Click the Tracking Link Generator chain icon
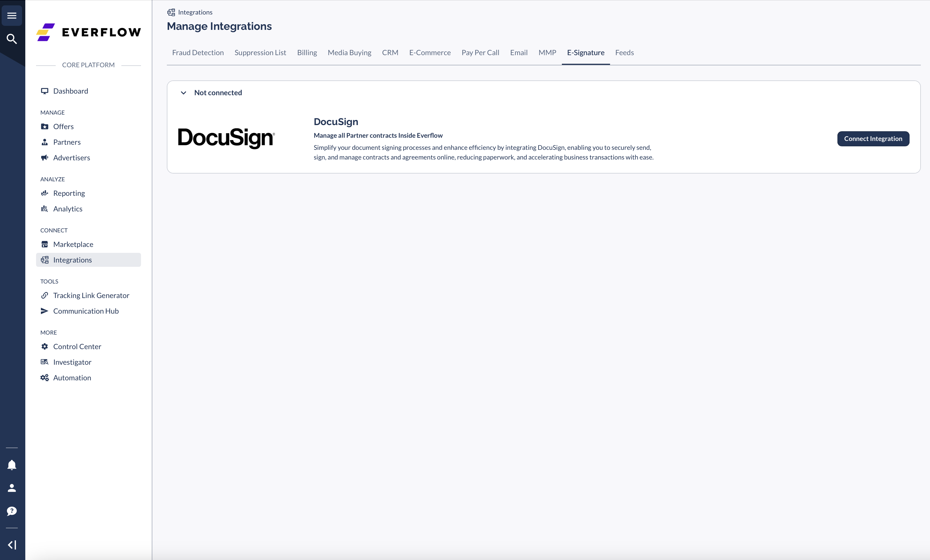 click(x=45, y=295)
